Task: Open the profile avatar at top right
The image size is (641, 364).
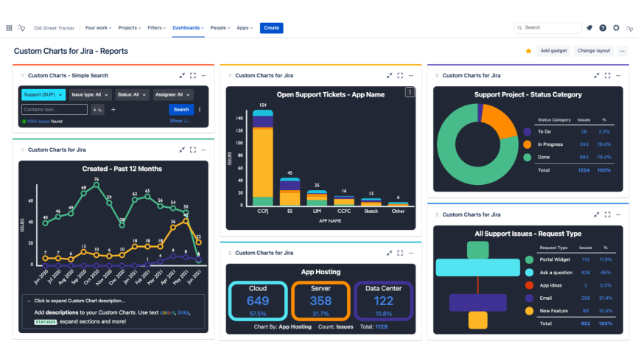Action: pyautogui.click(x=629, y=28)
